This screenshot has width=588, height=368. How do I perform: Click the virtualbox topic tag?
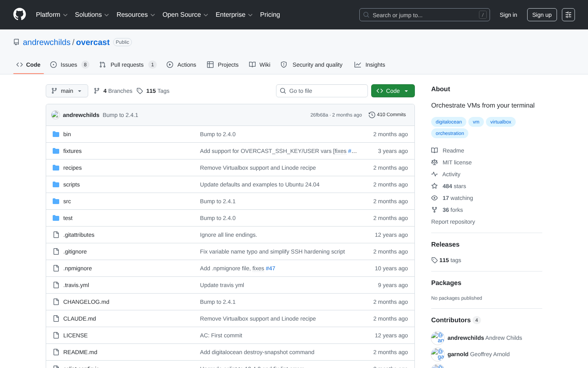[x=501, y=122]
